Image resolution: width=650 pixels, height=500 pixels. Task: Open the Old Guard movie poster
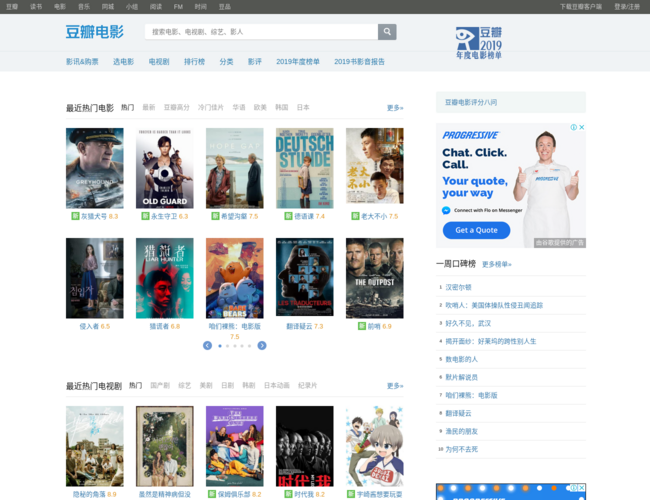point(165,167)
